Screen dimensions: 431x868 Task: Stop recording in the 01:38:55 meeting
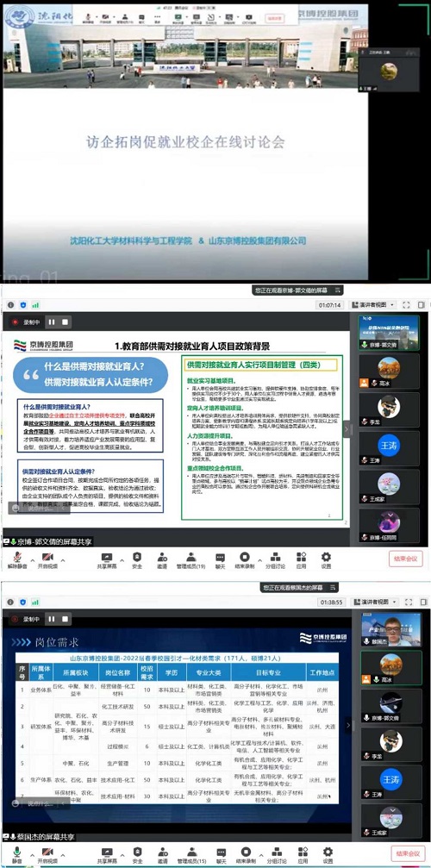pyautogui.click(x=65, y=619)
